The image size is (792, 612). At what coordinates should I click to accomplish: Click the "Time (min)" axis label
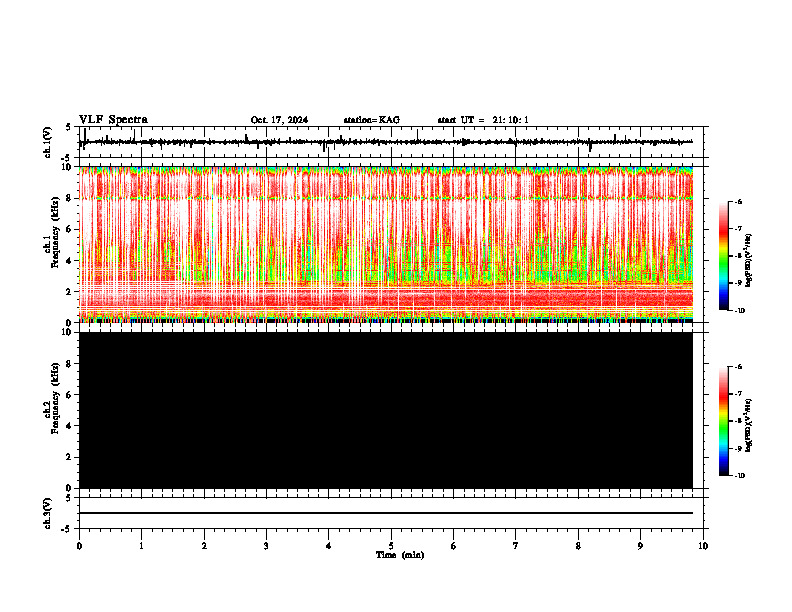[x=400, y=555]
